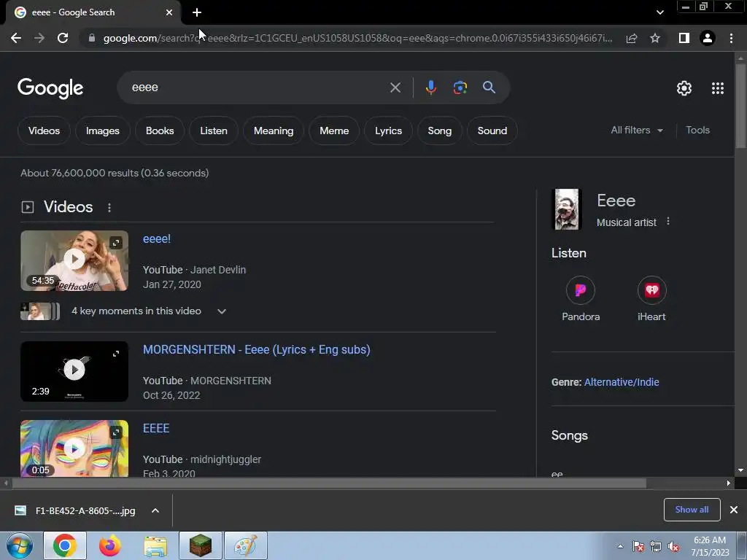The width and height of the screenshot is (747, 560).
Task: Open the Windows Start button
Action: coord(20,545)
